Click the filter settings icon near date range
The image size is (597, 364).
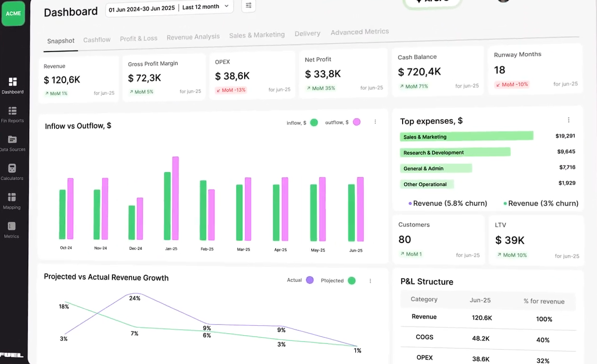tap(248, 6)
